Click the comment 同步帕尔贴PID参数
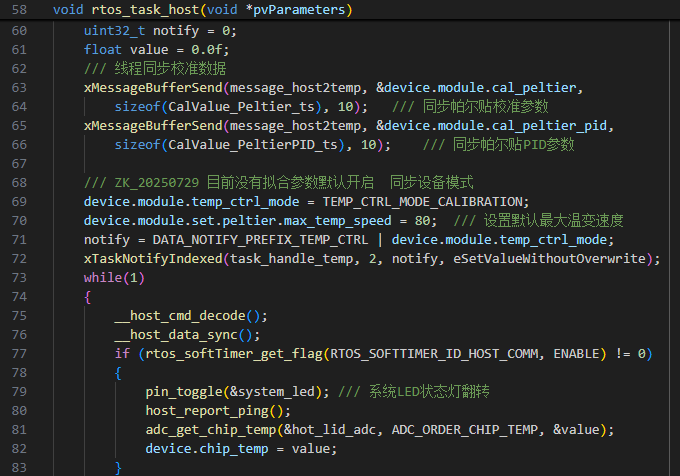The image size is (680, 476). [513, 145]
